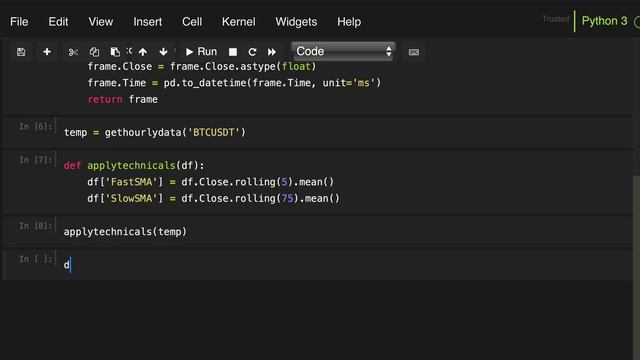Click the 'def applytechnicals(df):' line
The height and width of the screenshot is (360, 640).
point(134,165)
